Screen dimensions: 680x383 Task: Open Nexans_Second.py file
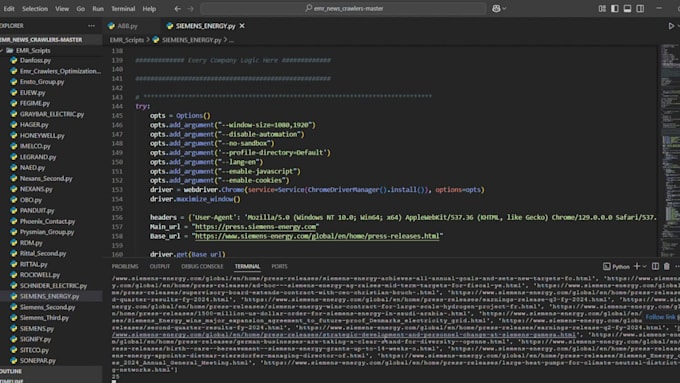46,178
